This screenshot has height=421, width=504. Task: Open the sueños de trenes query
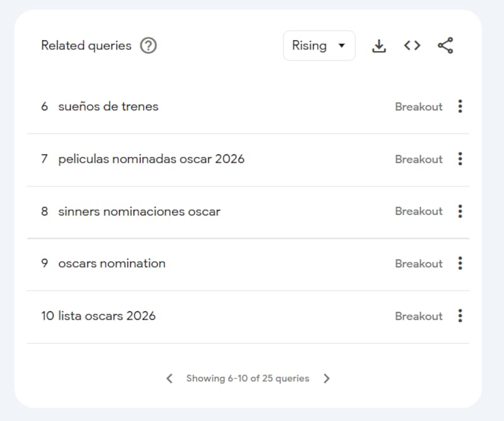tap(108, 107)
